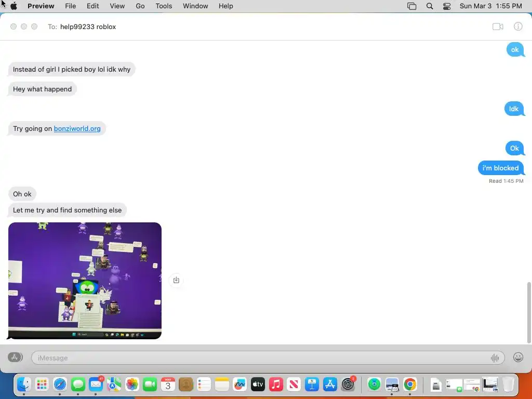The height and width of the screenshot is (399, 532).
Task: Open Preview from the Dock
Action: (392, 384)
